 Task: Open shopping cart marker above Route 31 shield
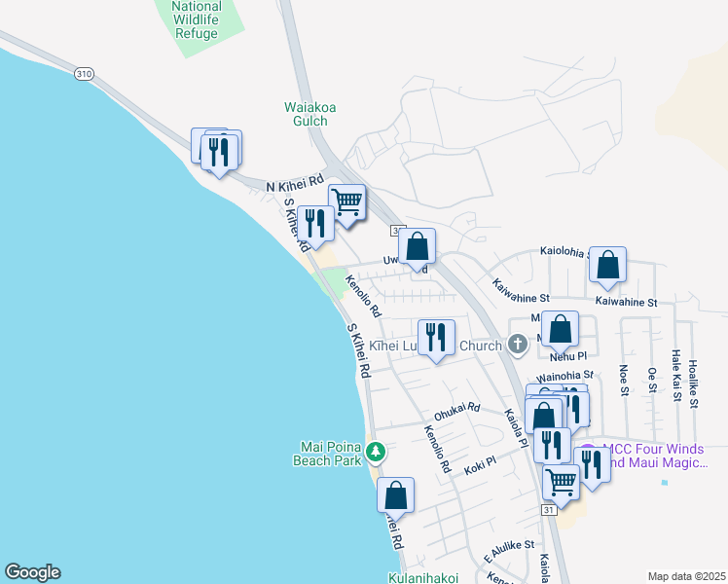[562, 483]
